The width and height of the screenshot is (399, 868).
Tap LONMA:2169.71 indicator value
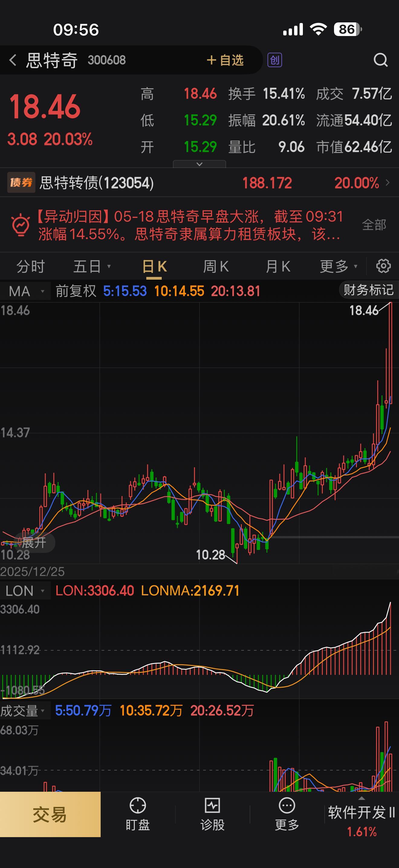190,591
